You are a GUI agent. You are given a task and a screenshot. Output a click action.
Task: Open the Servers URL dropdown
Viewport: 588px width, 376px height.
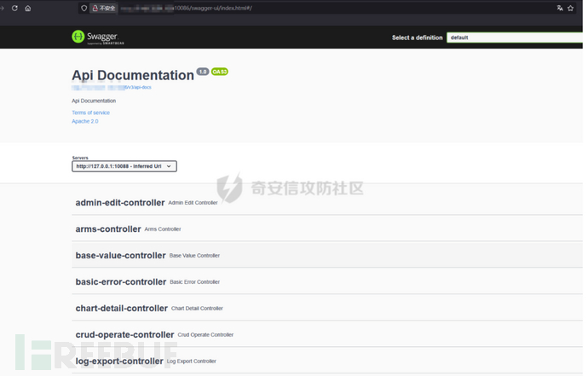(x=124, y=166)
